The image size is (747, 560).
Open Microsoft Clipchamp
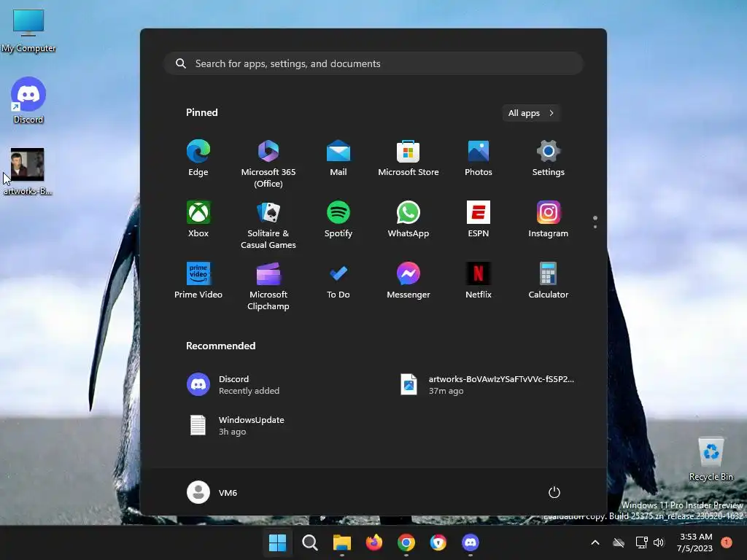268,286
